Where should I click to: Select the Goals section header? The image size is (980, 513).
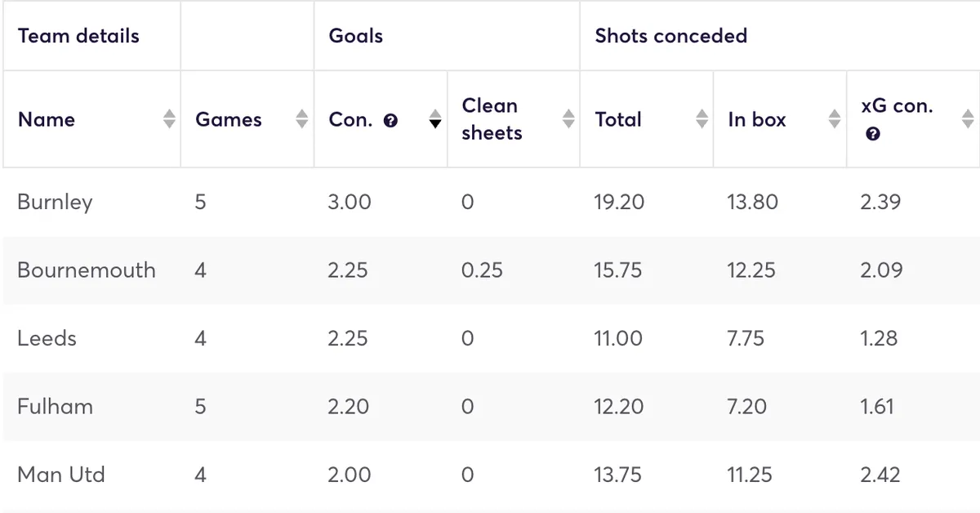pyautogui.click(x=355, y=36)
